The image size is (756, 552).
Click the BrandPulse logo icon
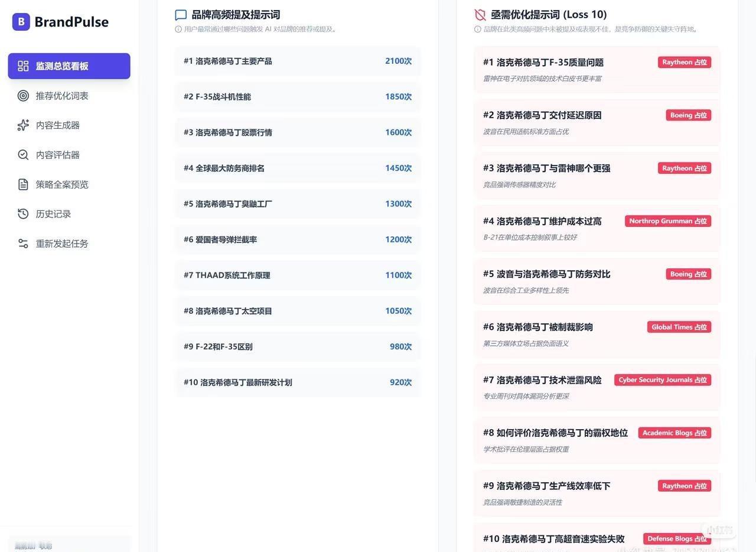coord(21,22)
